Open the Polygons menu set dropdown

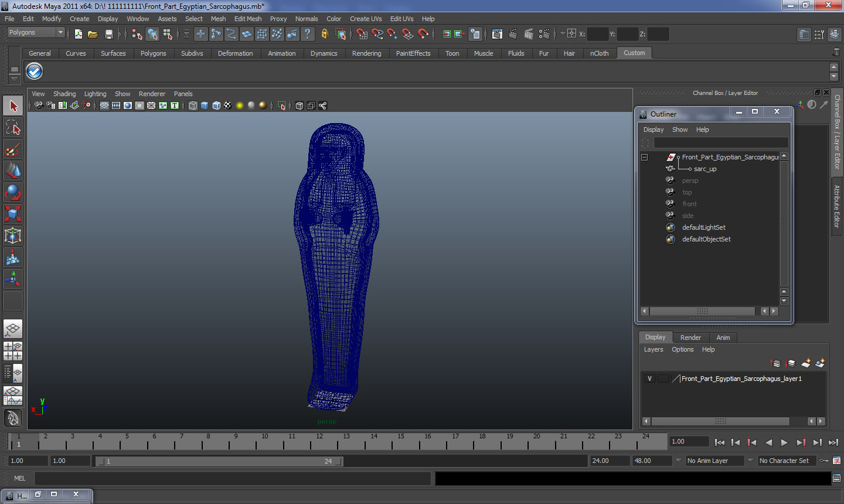[x=35, y=33]
